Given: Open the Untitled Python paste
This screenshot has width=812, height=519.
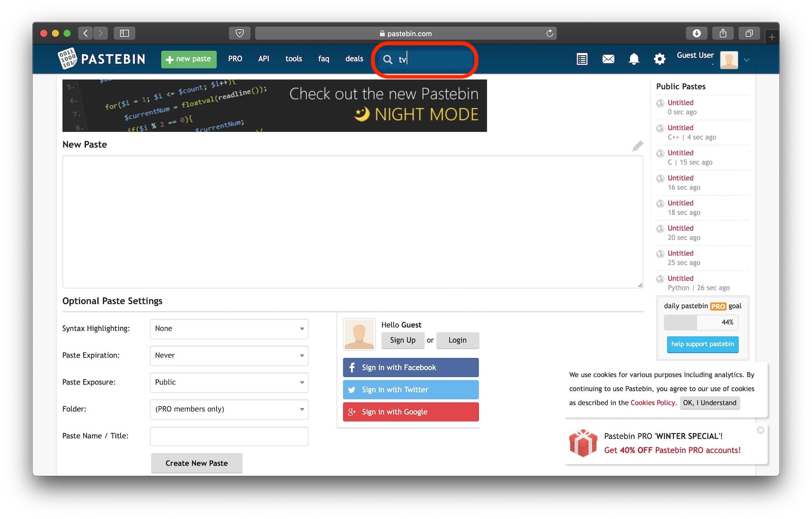Looking at the screenshot, I should 680,279.
